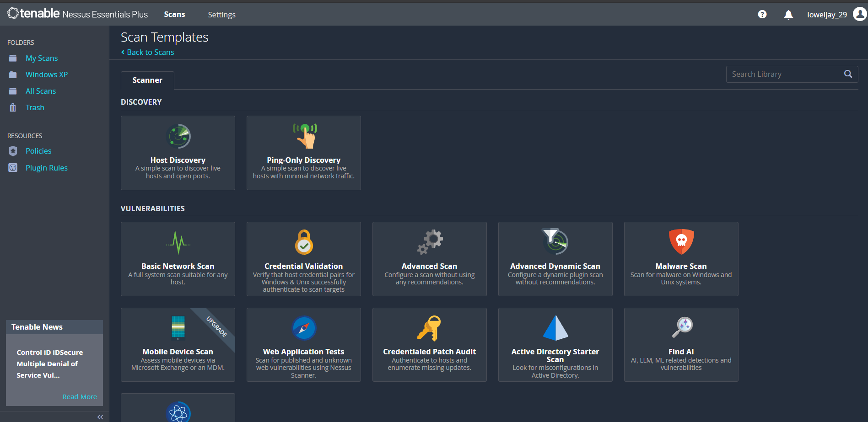868x422 pixels.
Task: Select the Advanced Scan gears icon
Action: pyautogui.click(x=430, y=242)
